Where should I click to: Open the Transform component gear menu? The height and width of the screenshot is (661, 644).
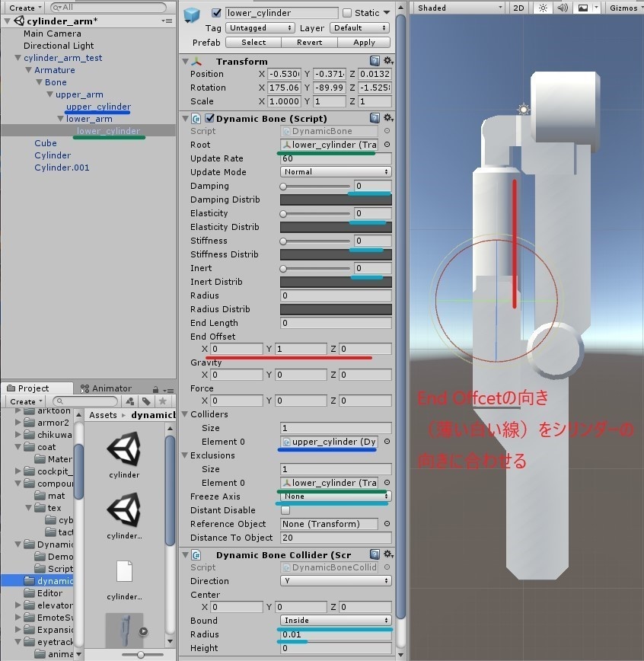pyautogui.click(x=387, y=61)
